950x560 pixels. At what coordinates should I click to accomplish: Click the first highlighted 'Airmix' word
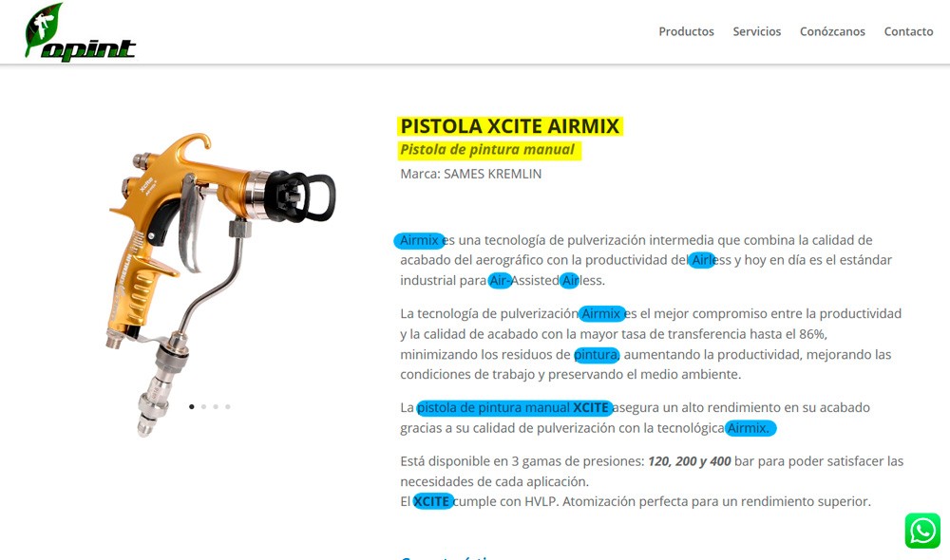coord(419,240)
